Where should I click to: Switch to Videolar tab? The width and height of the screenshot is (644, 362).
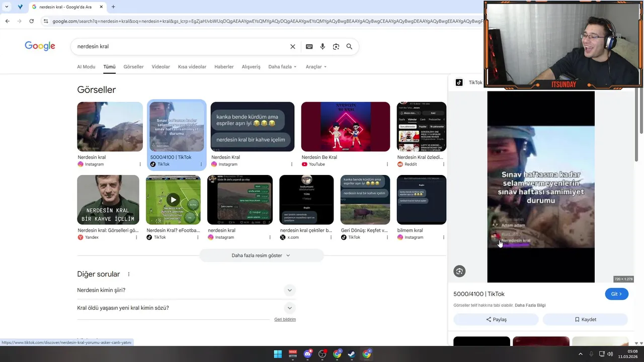(x=160, y=67)
